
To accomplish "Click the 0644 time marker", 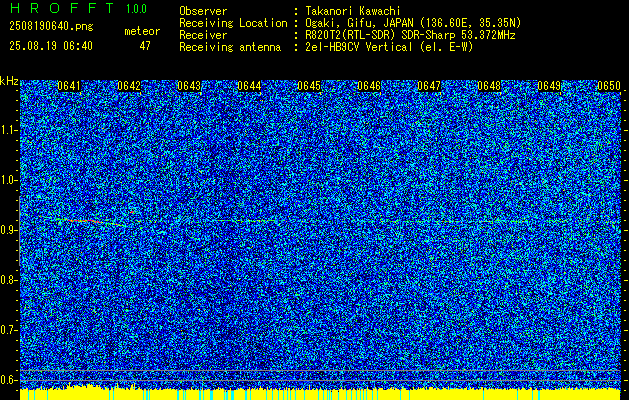I will coord(249,86).
